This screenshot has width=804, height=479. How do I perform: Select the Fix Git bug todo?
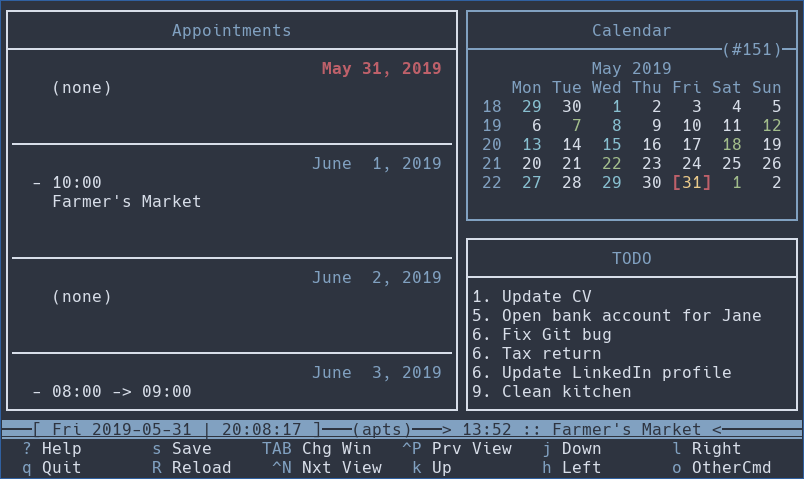point(556,334)
